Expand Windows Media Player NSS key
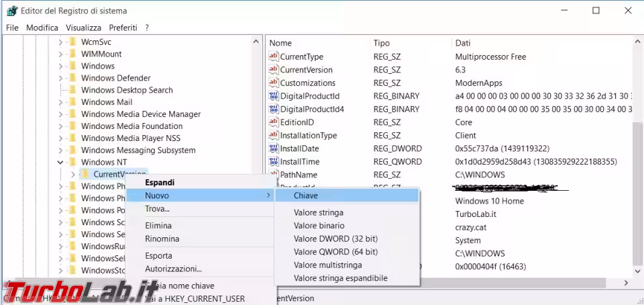Viewport: 644px width, 305px height. (x=60, y=138)
